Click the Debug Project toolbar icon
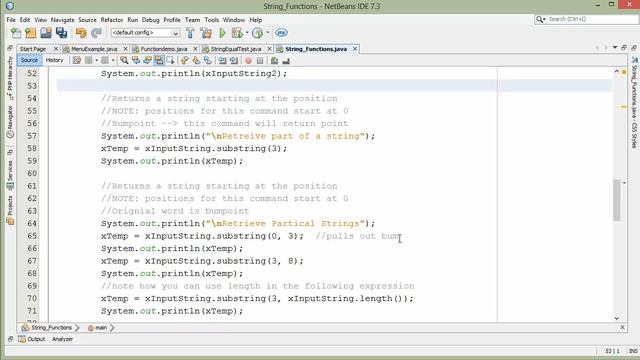Viewport: 640px width, 360px height. coord(237,33)
